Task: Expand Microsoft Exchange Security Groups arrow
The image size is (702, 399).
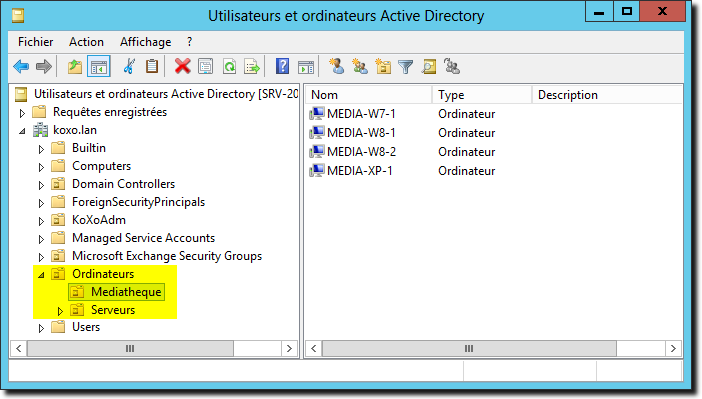Action: point(41,257)
